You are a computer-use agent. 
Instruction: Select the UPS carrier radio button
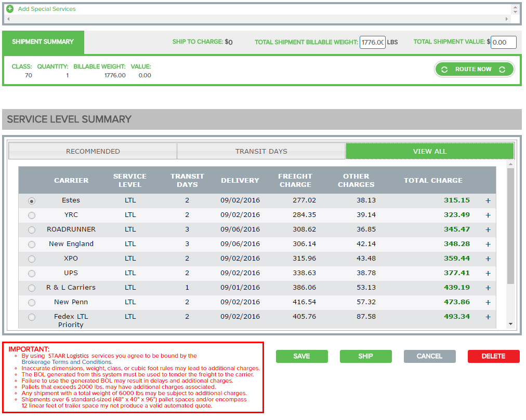[x=32, y=273]
